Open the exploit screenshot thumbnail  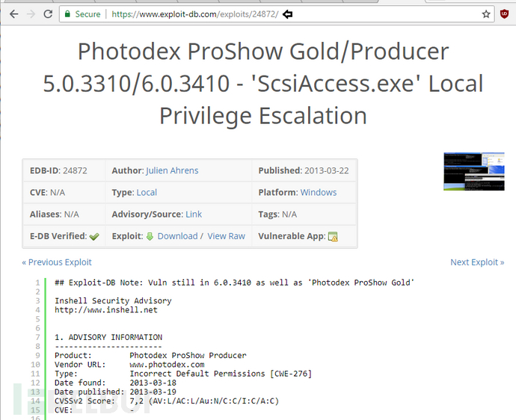[x=474, y=171]
